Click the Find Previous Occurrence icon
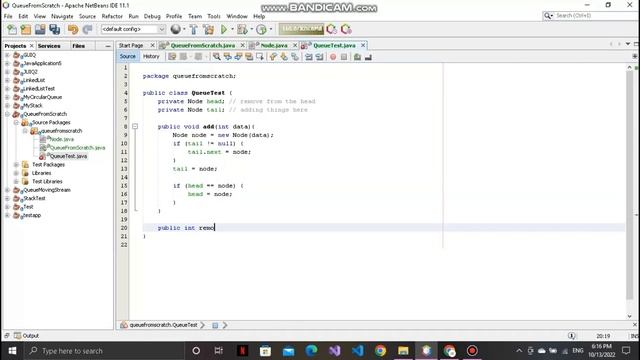The width and height of the screenshot is (640, 360). tap(227, 57)
